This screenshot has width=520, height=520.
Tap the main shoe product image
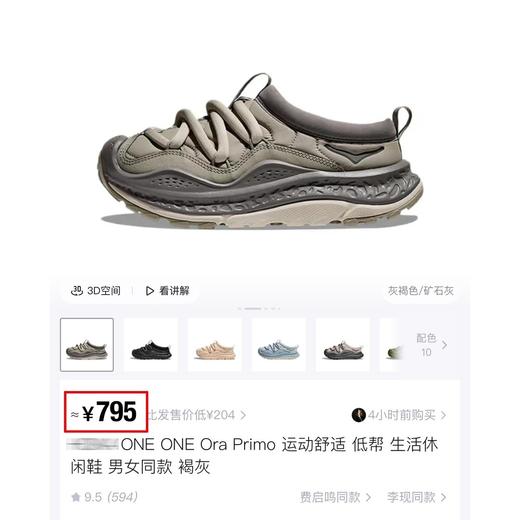pyautogui.click(x=260, y=150)
